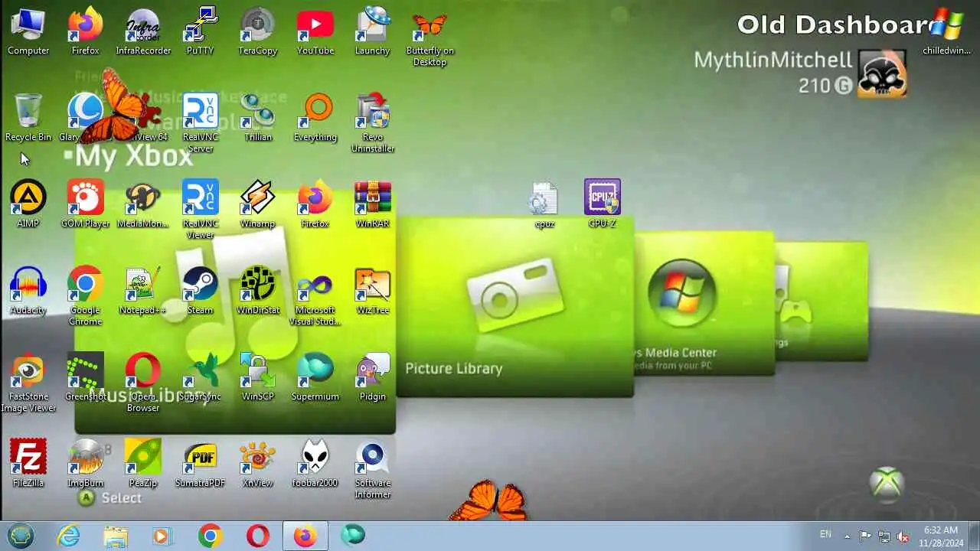Select the chilledwin desktop icon
Screen dimensions: 980x551
[946, 31]
